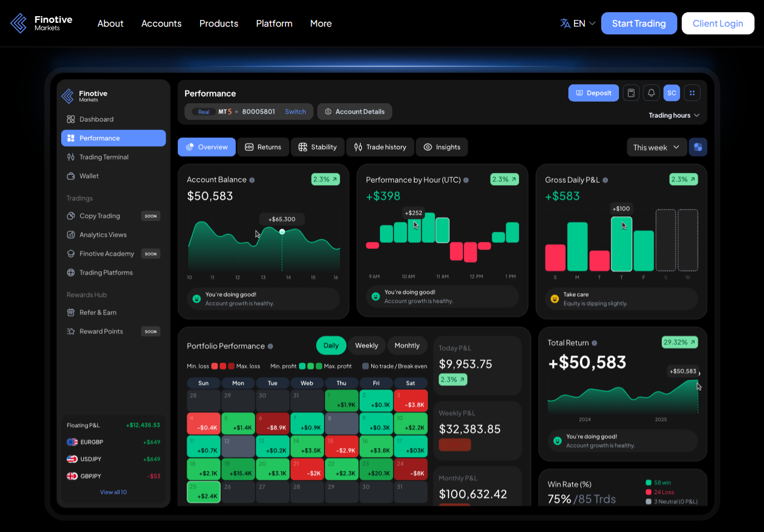Click Account Balance info icon
Viewport: 764px width, 532px height.
point(252,180)
